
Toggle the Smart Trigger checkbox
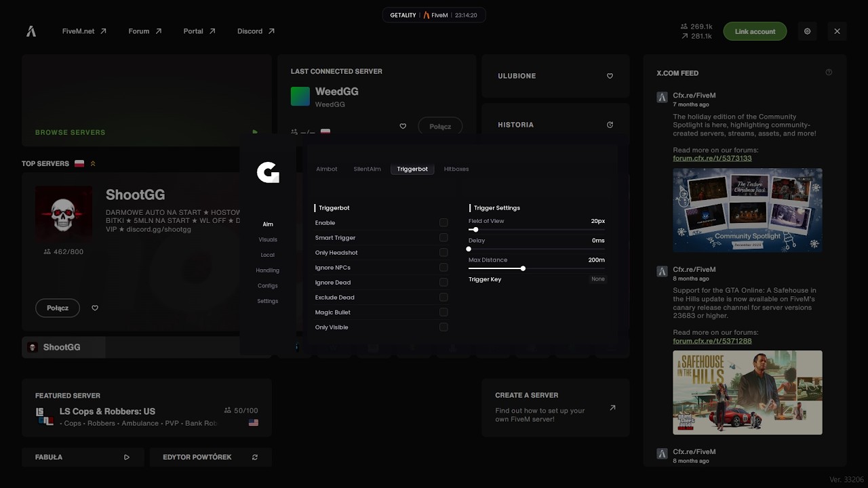click(443, 237)
